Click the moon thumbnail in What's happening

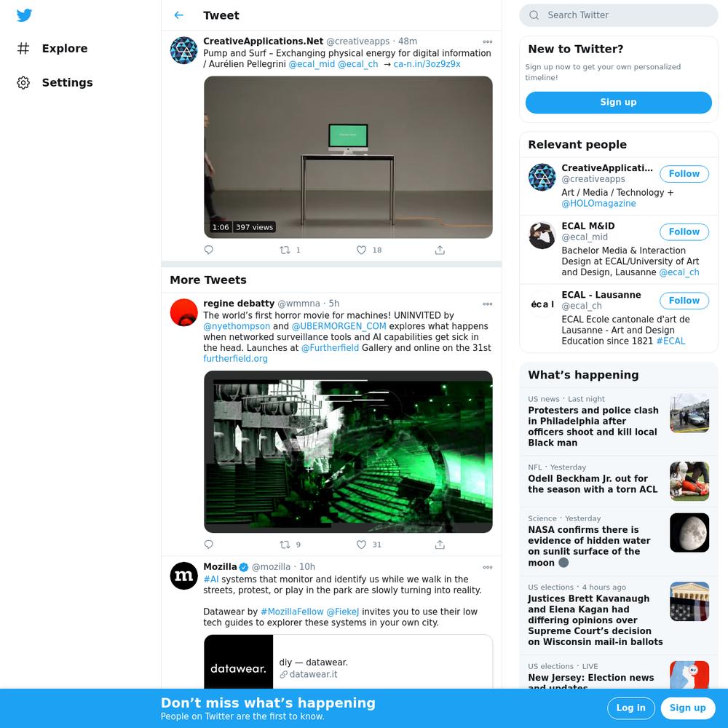[689, 533]
